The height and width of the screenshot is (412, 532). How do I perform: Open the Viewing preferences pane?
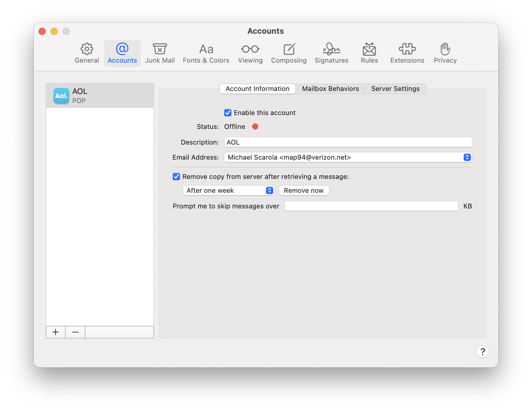click(x=250, y=53)
